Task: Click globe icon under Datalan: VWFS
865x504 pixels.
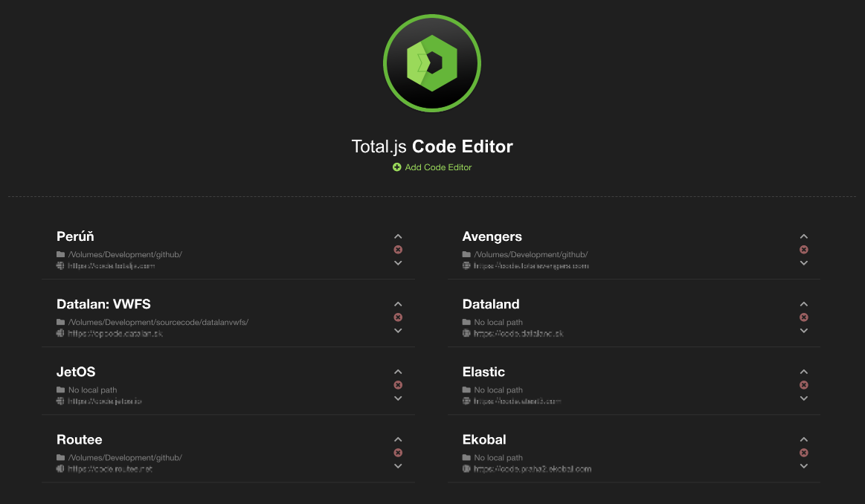Action: pyautogui.click(x=60, y=334)
